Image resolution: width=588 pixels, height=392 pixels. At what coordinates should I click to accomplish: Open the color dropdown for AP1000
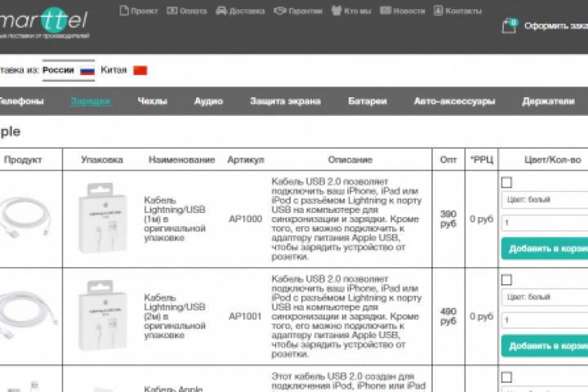[545, 199]
